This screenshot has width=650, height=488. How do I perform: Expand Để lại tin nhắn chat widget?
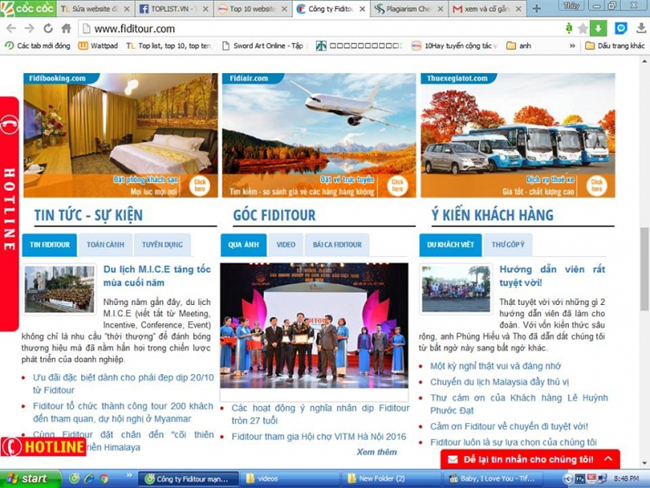pos(530,459)
